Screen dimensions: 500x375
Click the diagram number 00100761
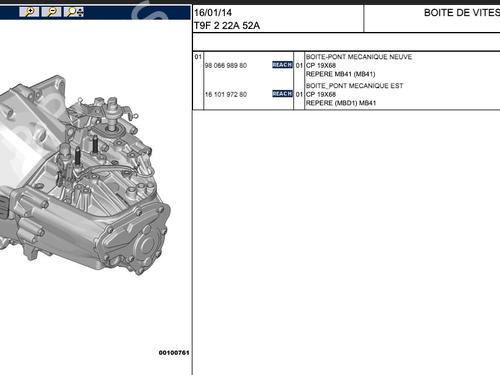click(x=174, y=353)
